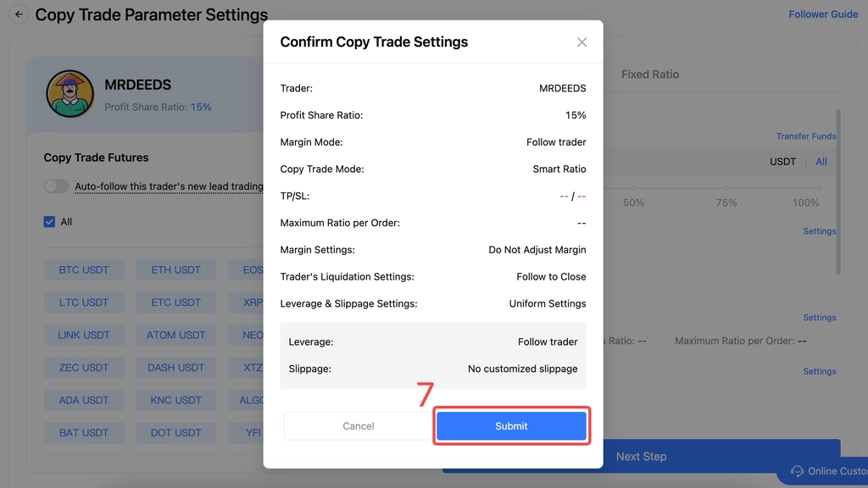Set the amount slider to 75%
Screen dimensions: 868x488
pyautogui.click(x=726, y=189)
